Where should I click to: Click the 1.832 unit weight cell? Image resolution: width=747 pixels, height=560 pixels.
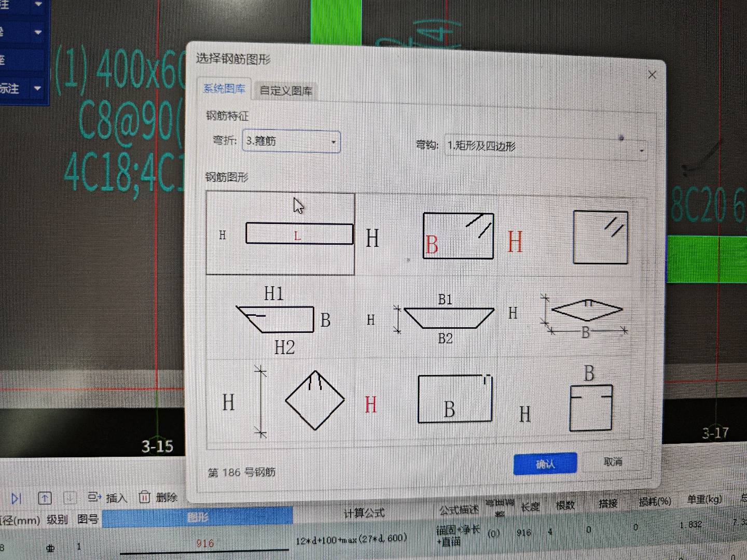pyautogui.click(x=691, y=525)
